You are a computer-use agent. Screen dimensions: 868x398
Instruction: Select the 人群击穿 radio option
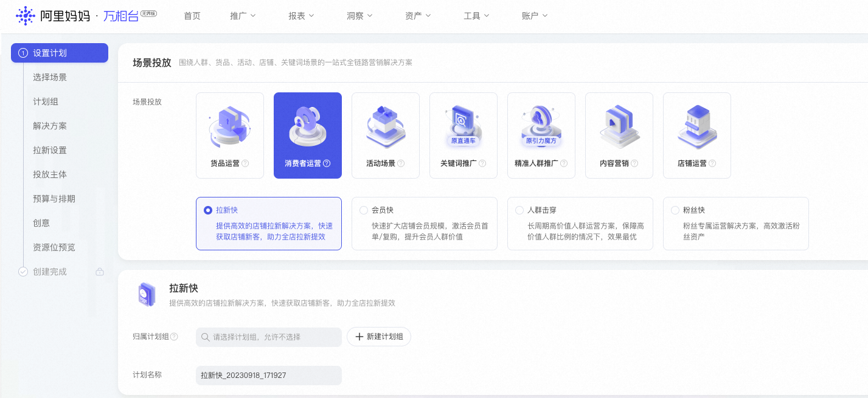click(519, 210)
